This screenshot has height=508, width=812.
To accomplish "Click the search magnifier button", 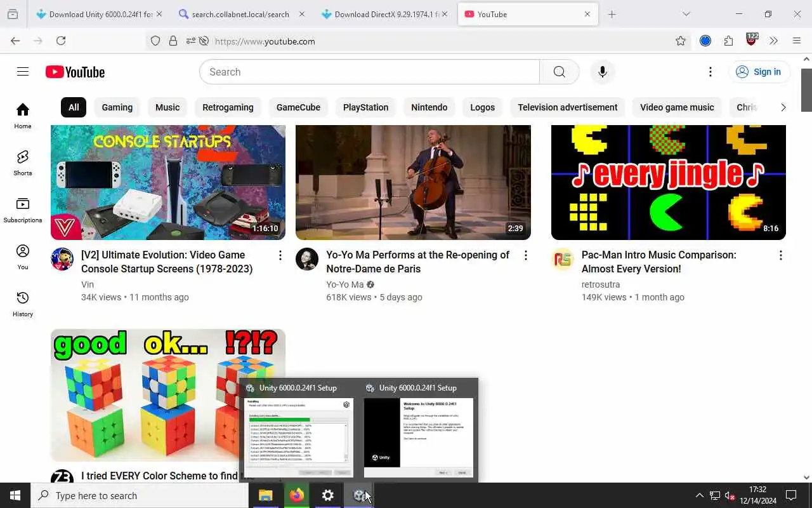I will click(559, 72).
